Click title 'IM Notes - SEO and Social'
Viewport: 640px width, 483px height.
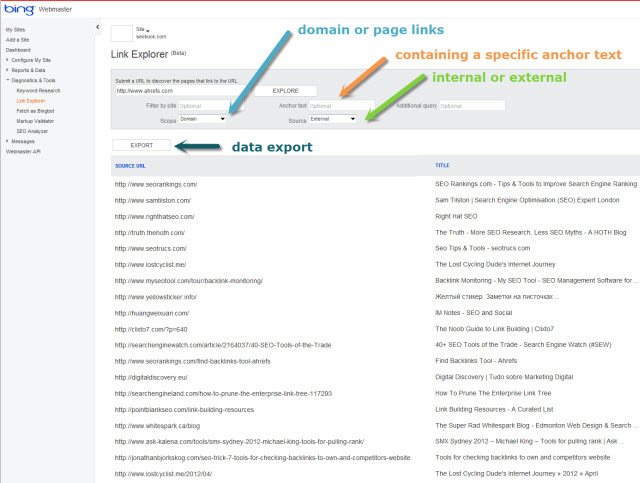(x=473, y=313)
